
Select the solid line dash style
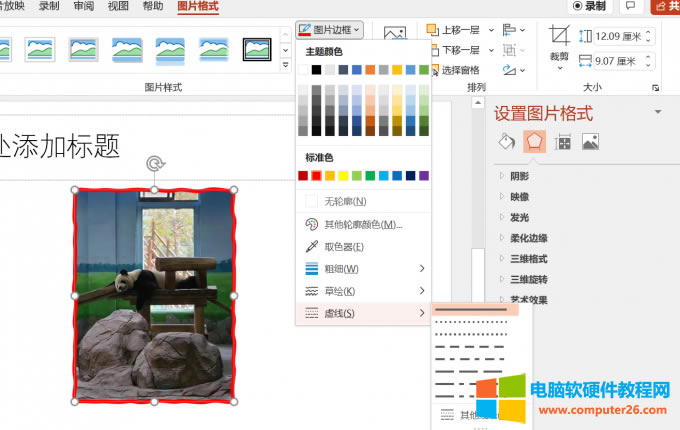pyautogui.click(x=472, y=310)
